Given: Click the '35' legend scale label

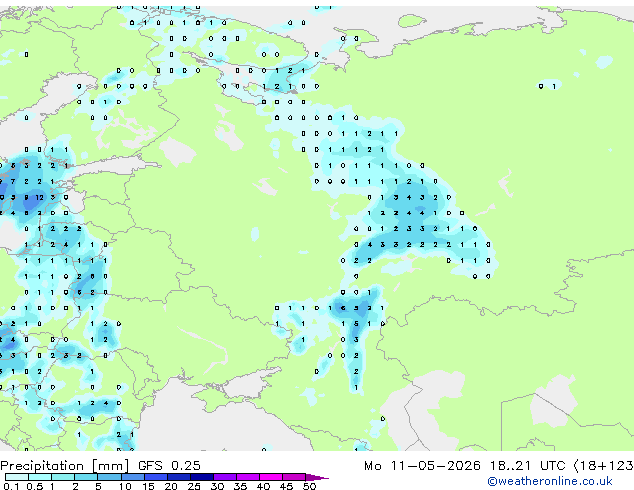Looking at the screenshot, I should (240, 486).
